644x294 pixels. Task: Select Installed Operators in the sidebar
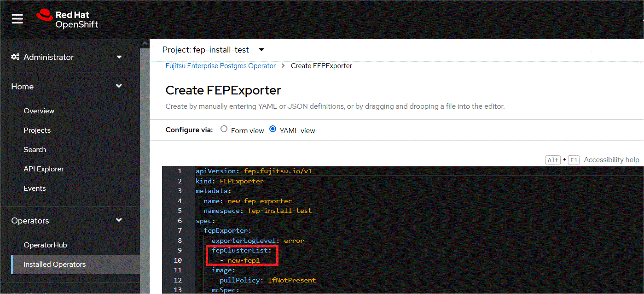coord(55,265)
